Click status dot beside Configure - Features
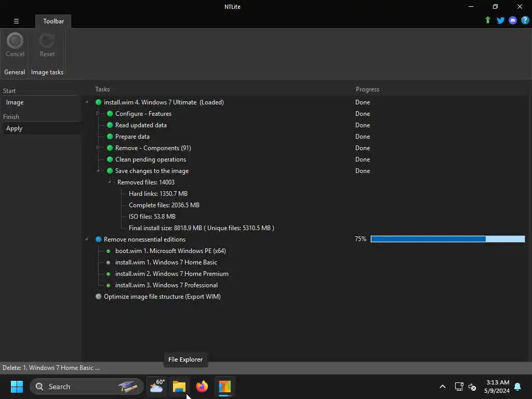Image resolution: width=532 pixels, height=399 pixels. (x=110, y=114)
